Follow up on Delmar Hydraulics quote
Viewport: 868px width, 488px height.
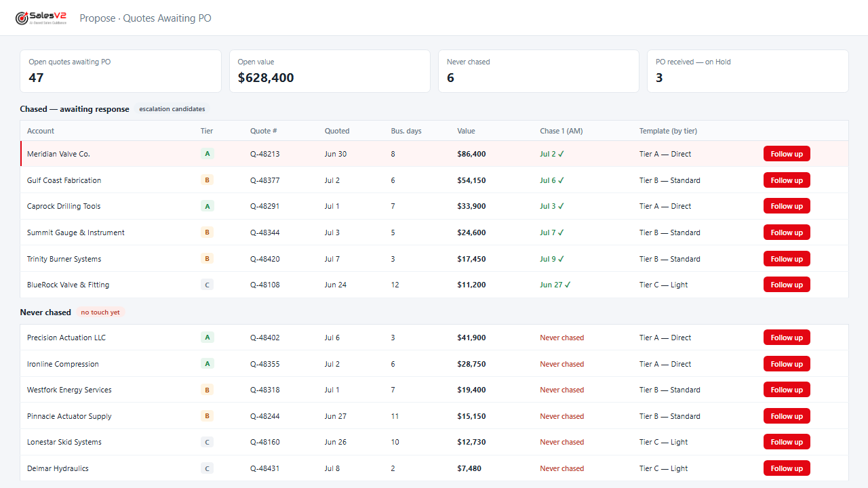pos(787,468)
